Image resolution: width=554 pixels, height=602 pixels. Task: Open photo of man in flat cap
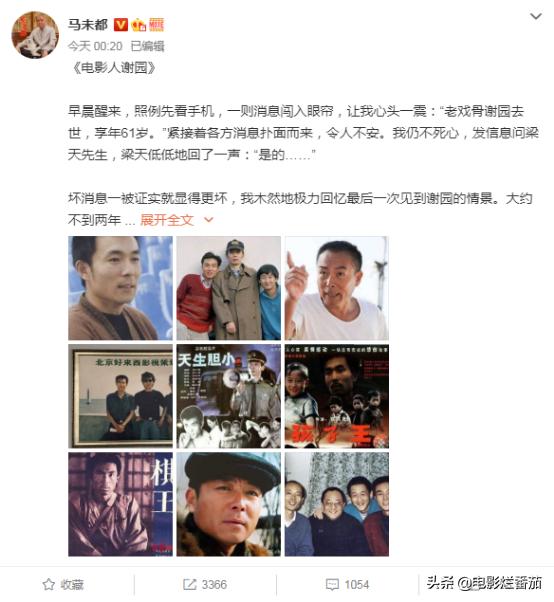click(229, 504)
